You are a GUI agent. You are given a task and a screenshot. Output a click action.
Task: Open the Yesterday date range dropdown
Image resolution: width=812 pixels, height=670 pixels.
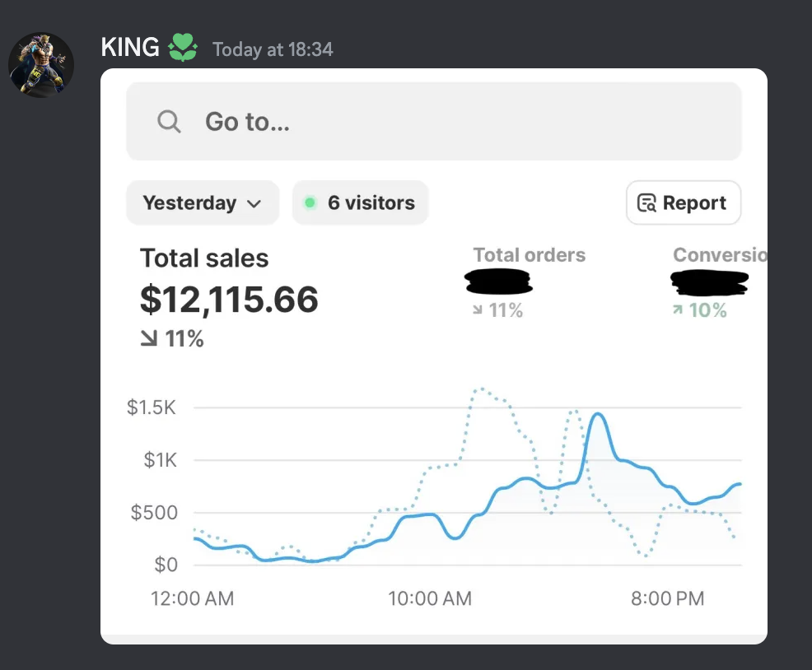tap(202, 202)
